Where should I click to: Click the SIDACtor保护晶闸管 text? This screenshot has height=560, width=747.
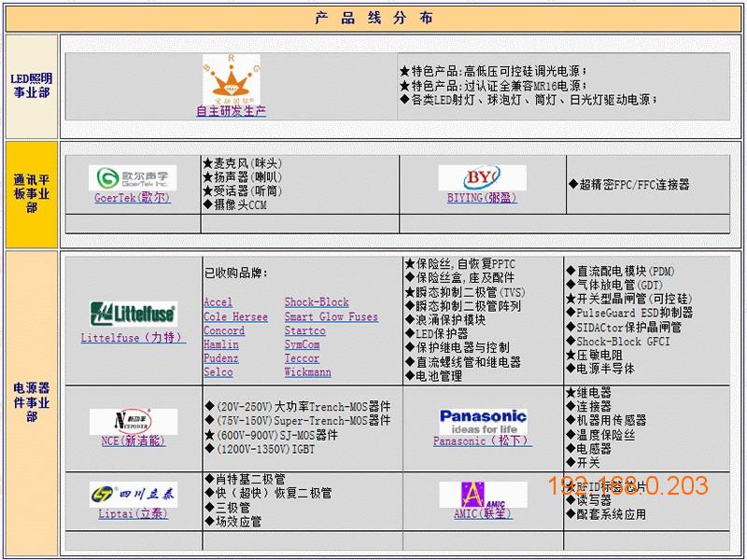[x=624, y=328]
